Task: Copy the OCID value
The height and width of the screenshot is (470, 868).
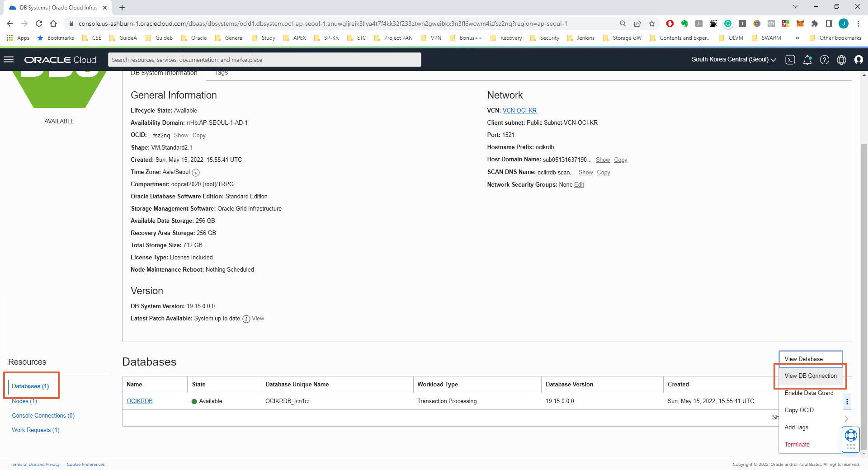Action: pos(199,136)
